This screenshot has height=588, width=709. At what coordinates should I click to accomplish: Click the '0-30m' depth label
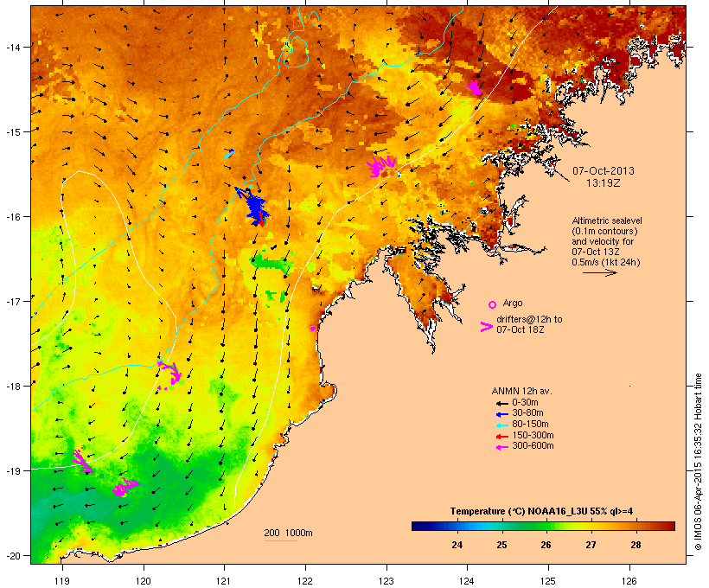pyautogui.click(x=525, y=403)
